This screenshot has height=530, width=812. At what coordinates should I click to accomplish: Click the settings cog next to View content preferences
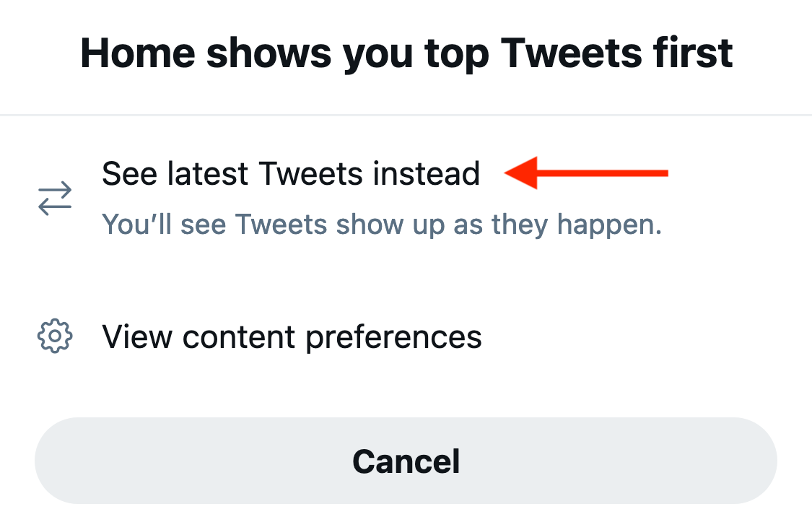[54, 335]
